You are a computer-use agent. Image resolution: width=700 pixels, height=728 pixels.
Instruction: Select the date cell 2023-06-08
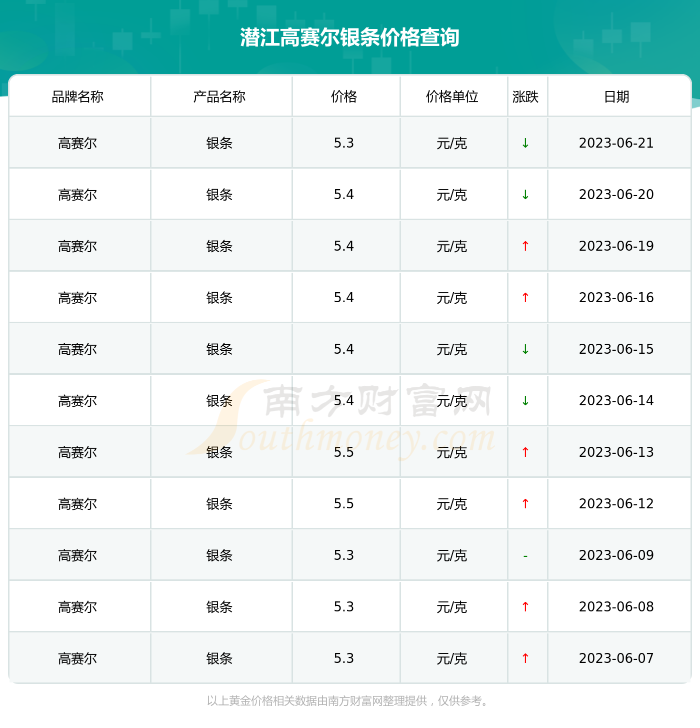[616, 607]
